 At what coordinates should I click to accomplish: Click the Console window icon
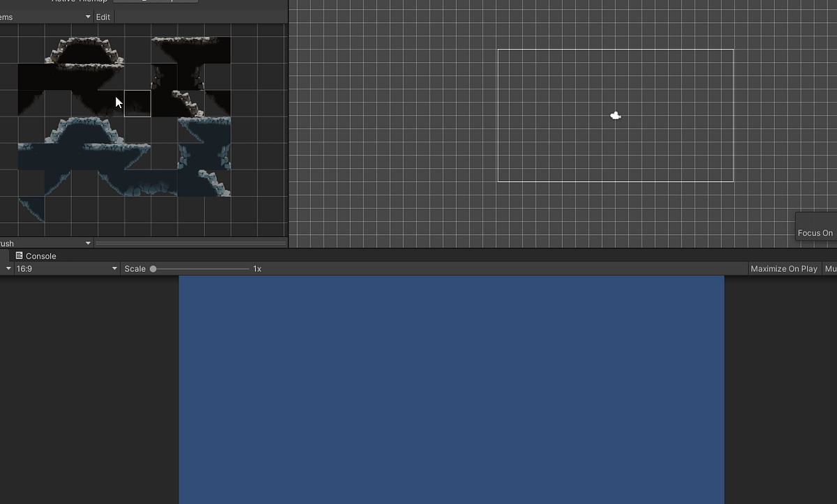click(21, 256)
